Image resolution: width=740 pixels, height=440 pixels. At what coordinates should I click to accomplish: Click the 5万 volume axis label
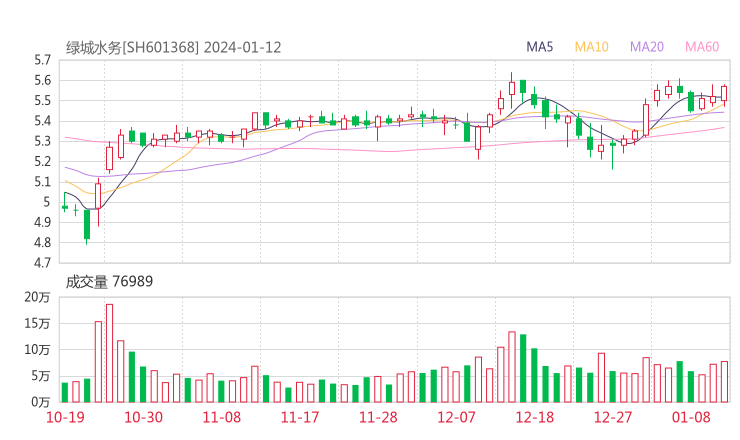41,376
